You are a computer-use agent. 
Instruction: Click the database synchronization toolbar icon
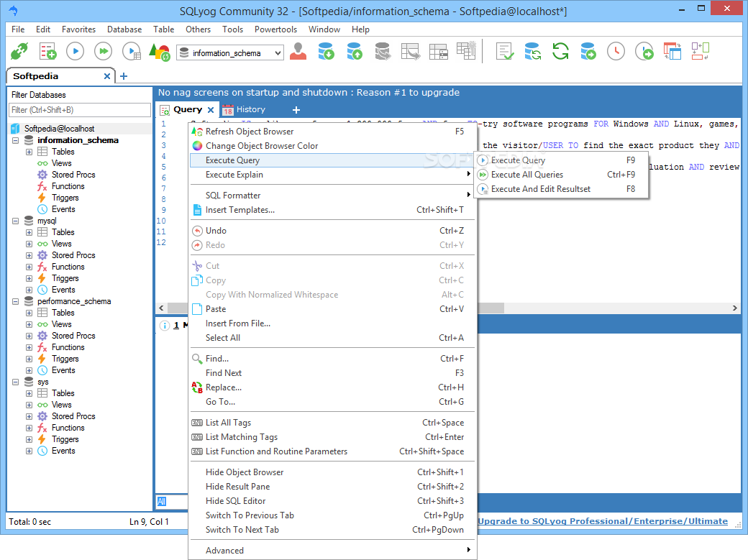(532, 51)
